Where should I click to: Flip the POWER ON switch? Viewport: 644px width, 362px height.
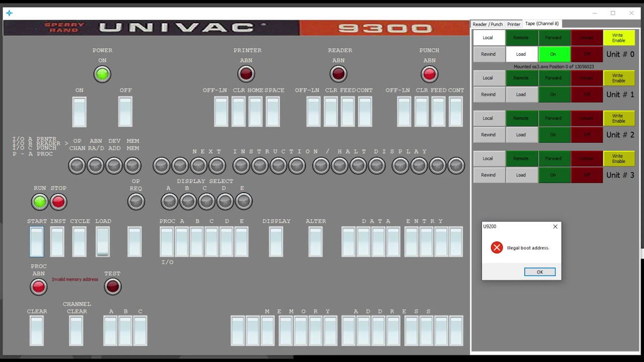pyautogui.click(x=79, y=112)
